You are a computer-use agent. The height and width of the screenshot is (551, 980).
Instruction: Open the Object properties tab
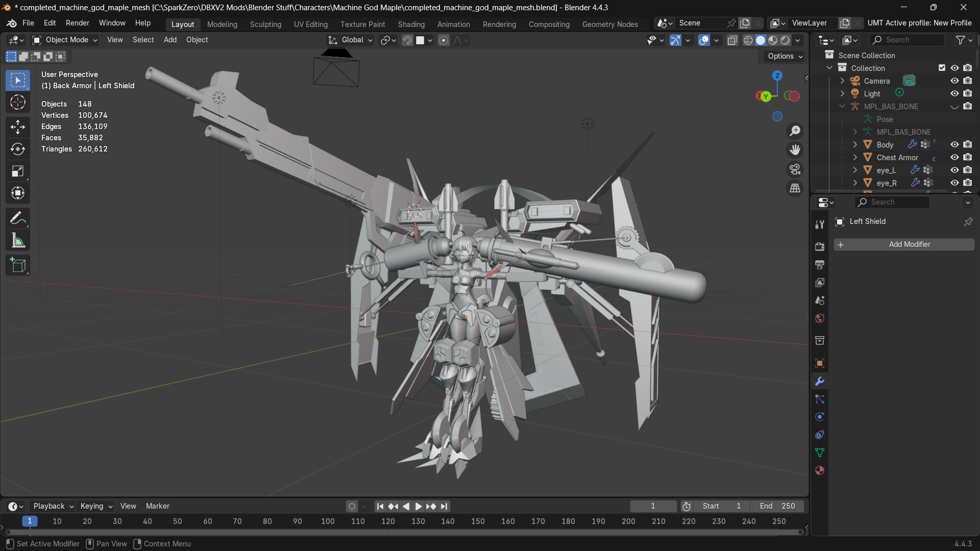820,363
